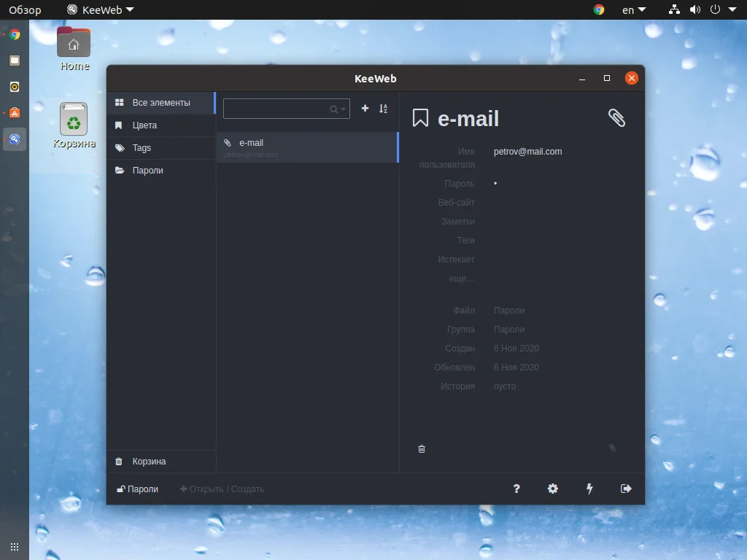This screenshot has height=560, width=747.
Task: Open help with question mark icon
Action: [516, 489]
